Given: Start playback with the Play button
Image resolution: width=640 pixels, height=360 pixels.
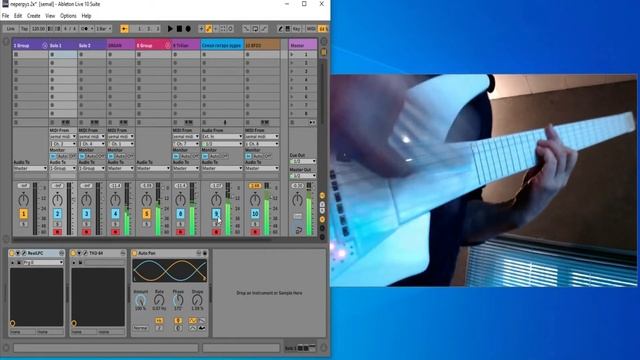Looking at the screenshot, I should [170, 29].
